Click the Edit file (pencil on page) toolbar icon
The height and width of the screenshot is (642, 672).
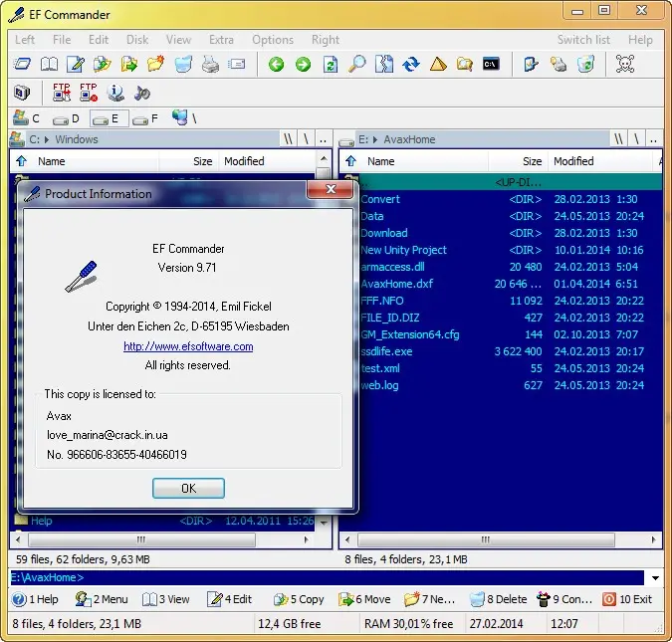click(76, 65)
